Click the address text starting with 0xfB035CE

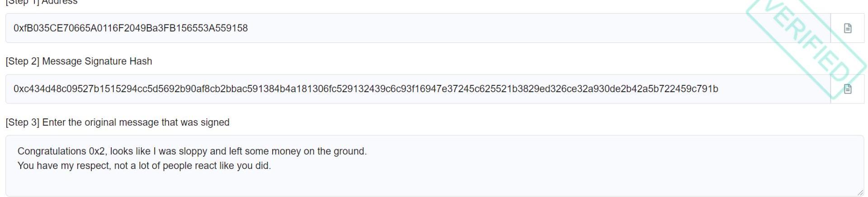click(x=131, y=28)
